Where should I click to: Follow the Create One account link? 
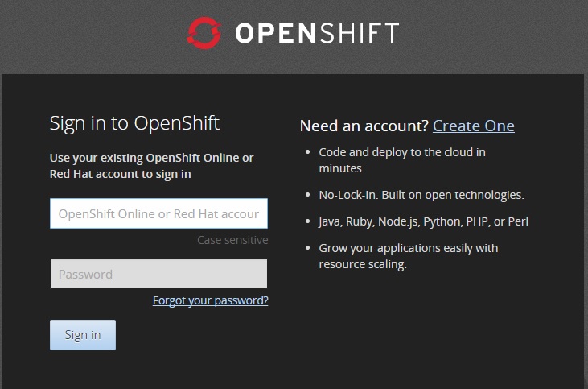point(473,126)
